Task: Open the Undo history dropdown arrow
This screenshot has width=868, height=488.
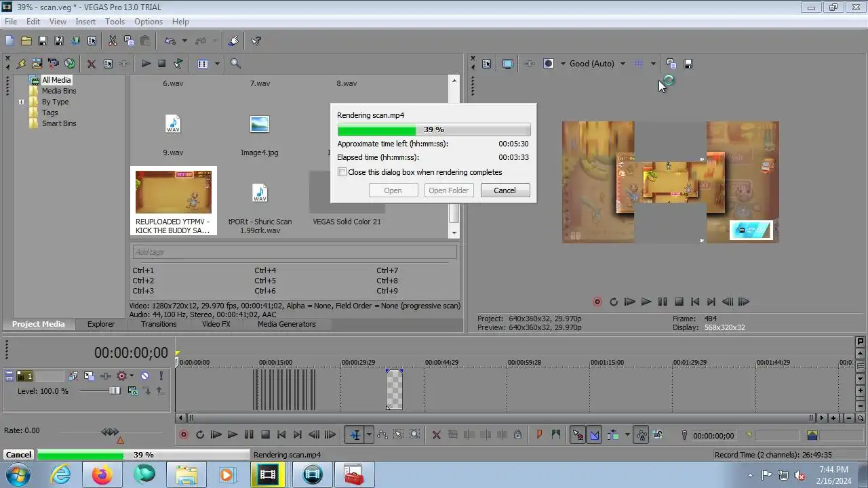Action: (x=184, y=41)
